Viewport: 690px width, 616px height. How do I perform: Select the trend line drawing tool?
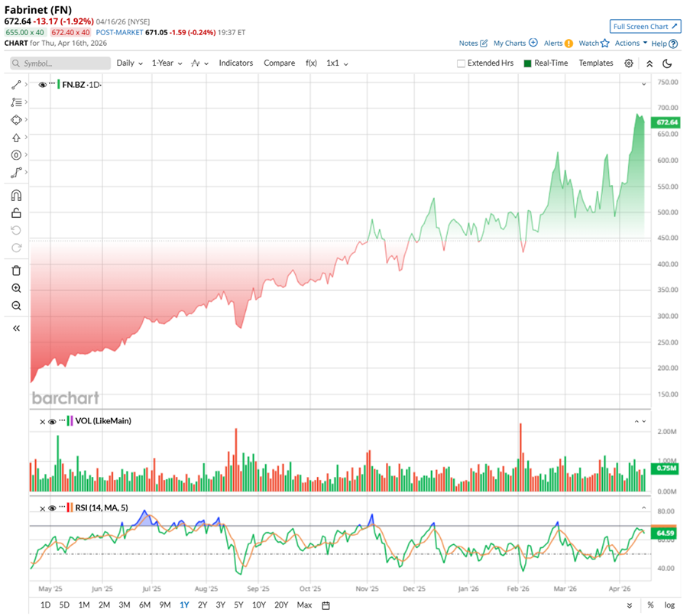(x=16, y=84)
